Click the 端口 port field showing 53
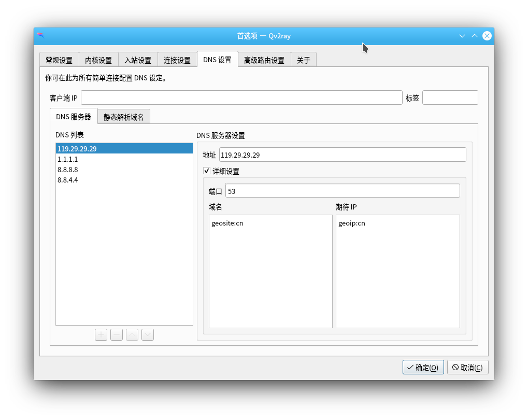The image size is (528, 420). pos(343,191)
